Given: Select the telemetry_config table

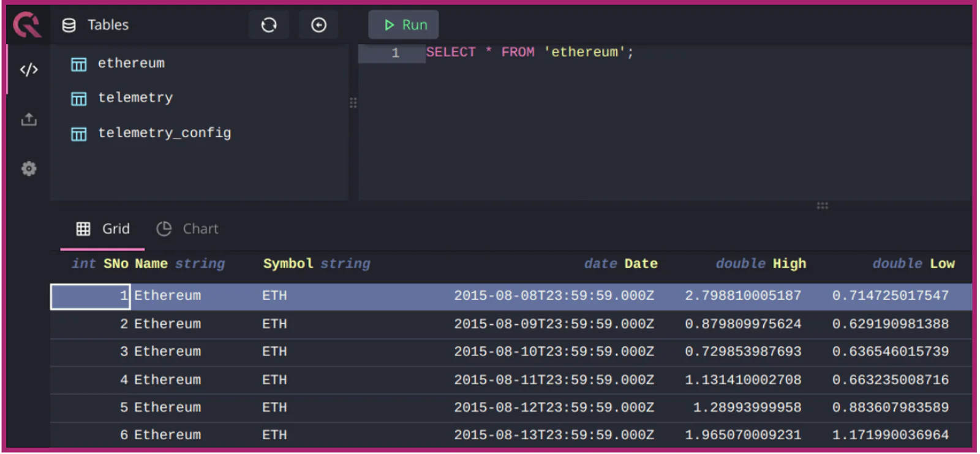Looking at the screenshot, I should (x=164, y=133).
